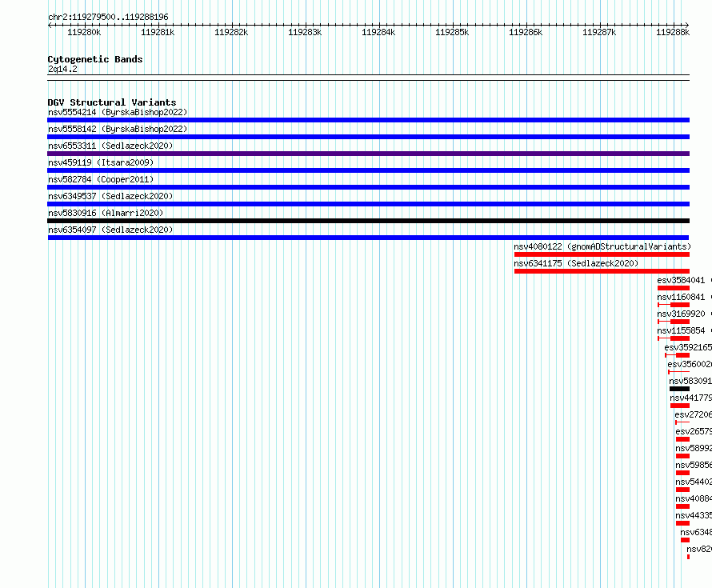Open the nsv54402 variant label
The width and height of the screenshot is (712, 588).
click(x=694, y=482)
